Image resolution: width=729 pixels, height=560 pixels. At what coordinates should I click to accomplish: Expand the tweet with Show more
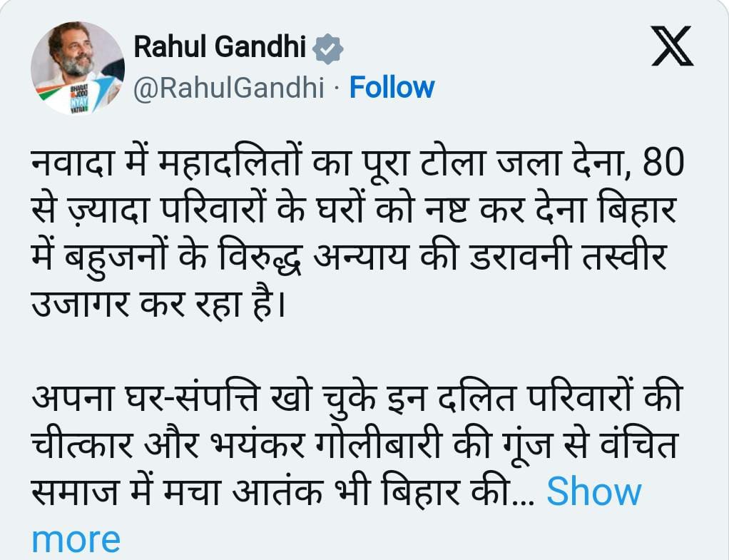pyautogui.click(x=593, y=492)
